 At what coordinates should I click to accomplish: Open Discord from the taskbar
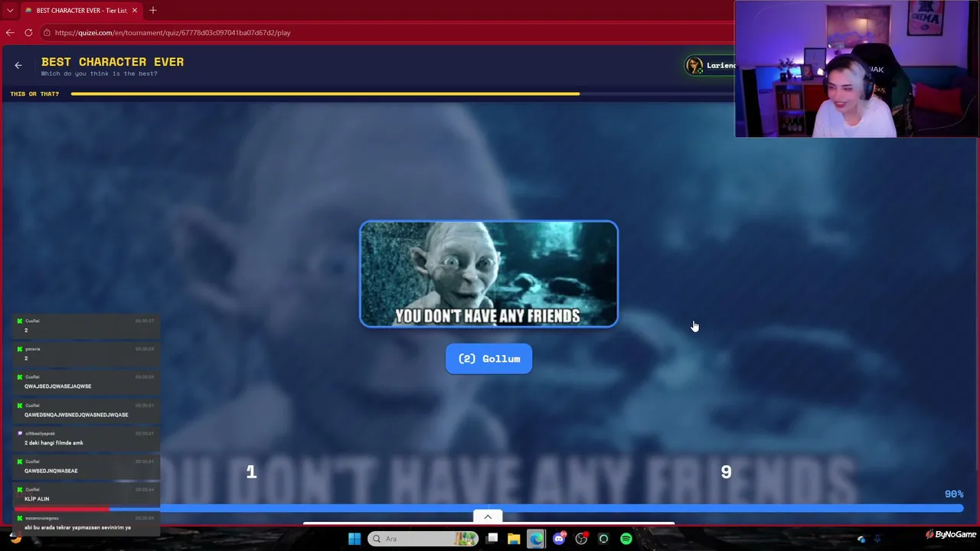[x=559, y=539]
